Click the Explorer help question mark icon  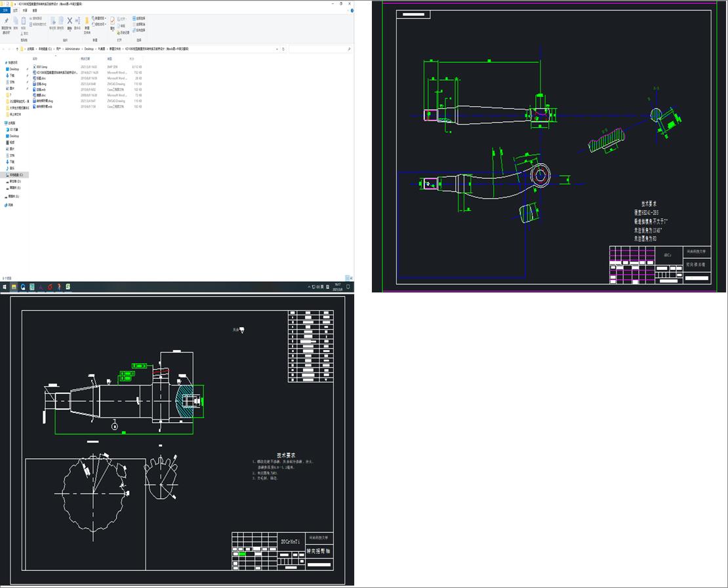coord(352,10)
